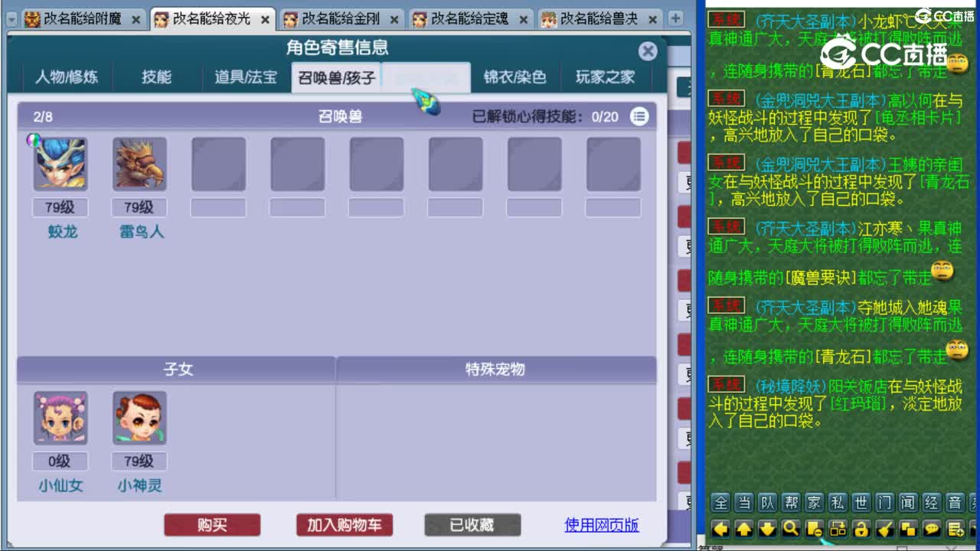Open the tab list dropdown arrow

11,19
